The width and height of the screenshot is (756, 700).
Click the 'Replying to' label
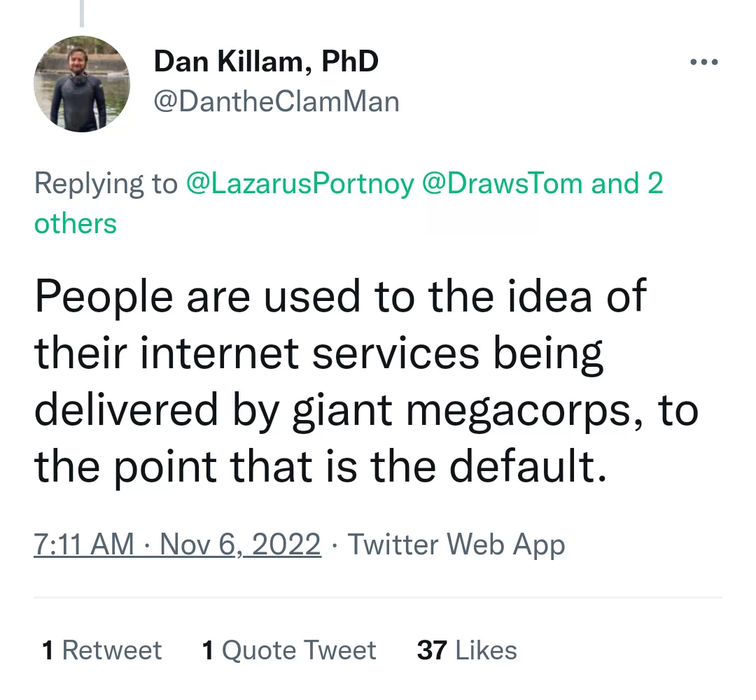[x=106, y=183]
